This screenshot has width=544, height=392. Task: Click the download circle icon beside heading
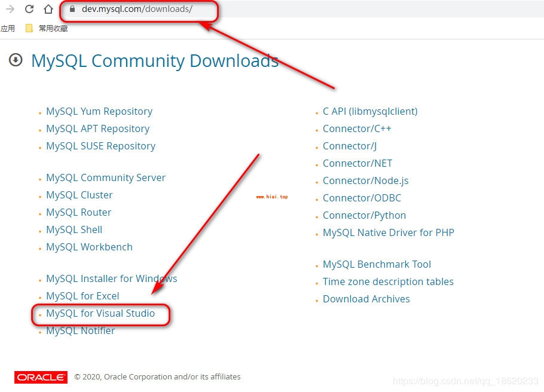(16, 60)
